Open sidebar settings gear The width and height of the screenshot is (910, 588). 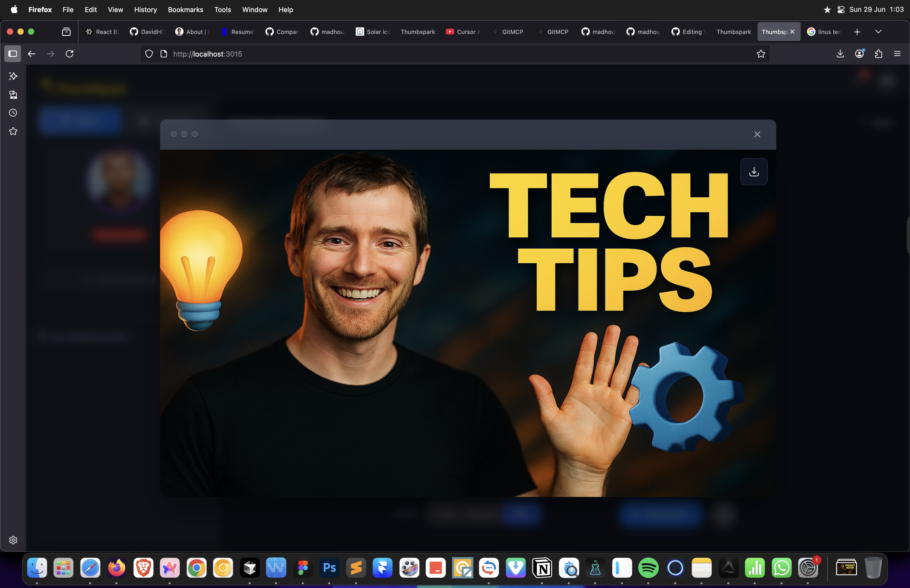pyautogui.click(x=13, y=540)
